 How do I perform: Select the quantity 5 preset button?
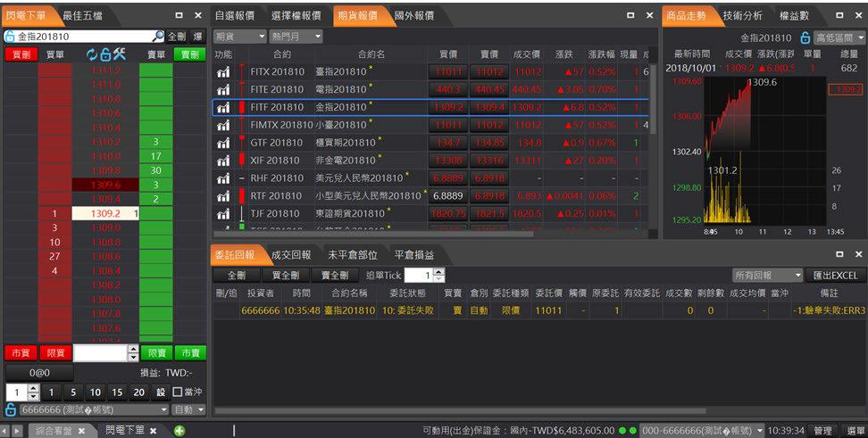[x=72, y=393]
